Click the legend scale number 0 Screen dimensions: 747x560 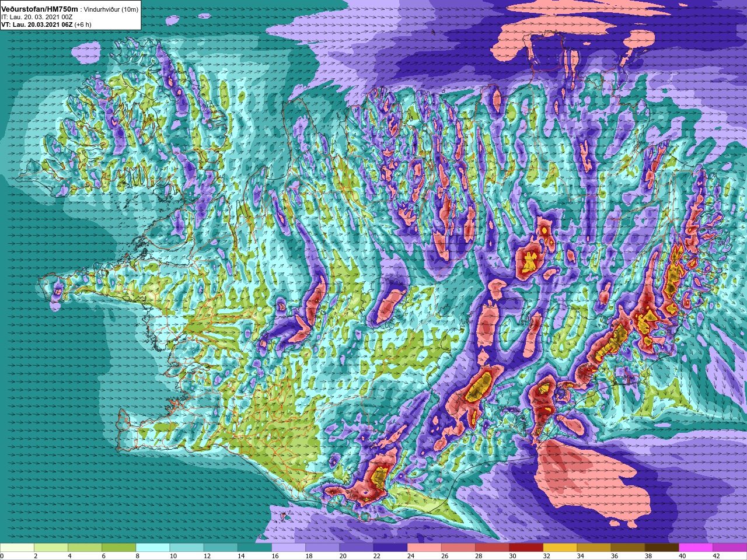(x=2, y=556)
